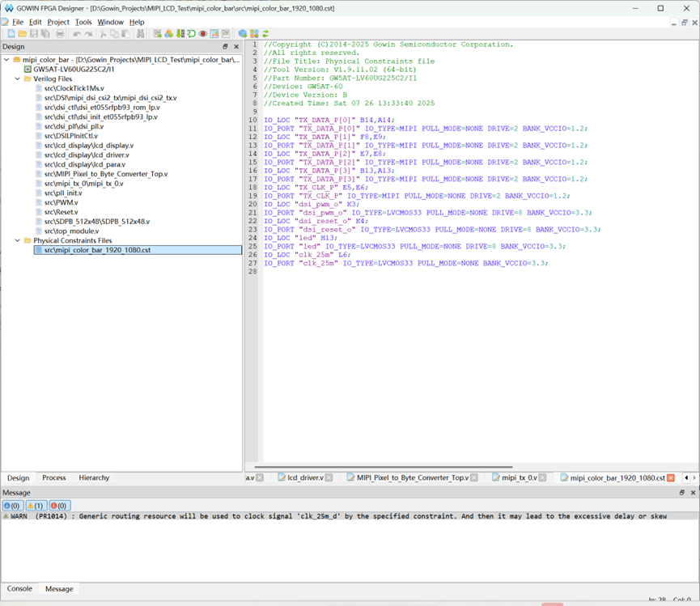Click the editor horizontal scrollbar
The height and width of the screenshot is (606, 700).
(383, 467)
